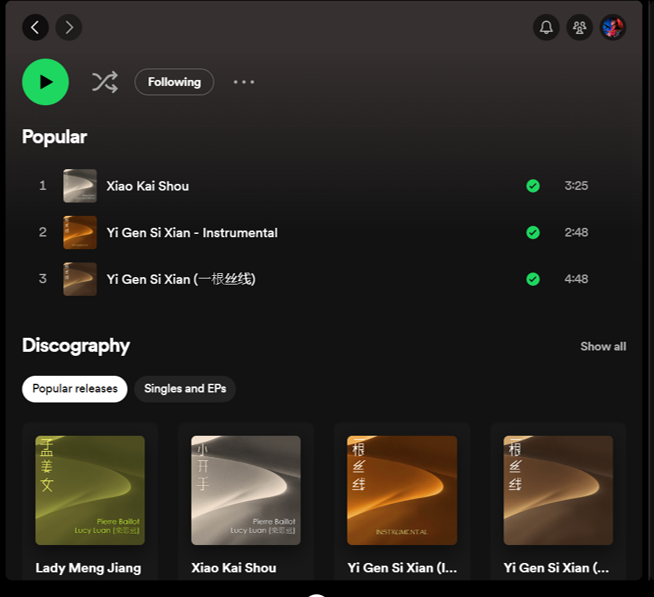Switch to Singles and EPs filter
Viewport: 654px width, 597px height.
185,389
